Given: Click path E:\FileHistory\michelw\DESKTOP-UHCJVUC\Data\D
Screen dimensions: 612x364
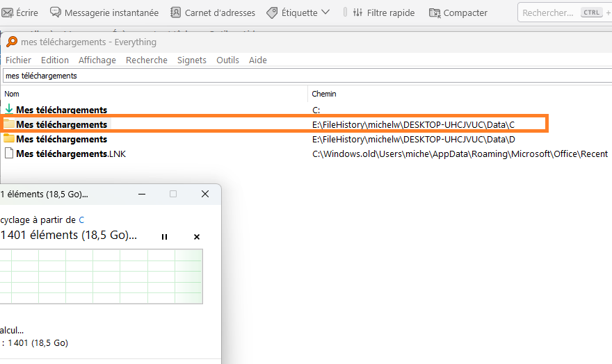Looking at the screenshot, I should [x=414, y=140].
